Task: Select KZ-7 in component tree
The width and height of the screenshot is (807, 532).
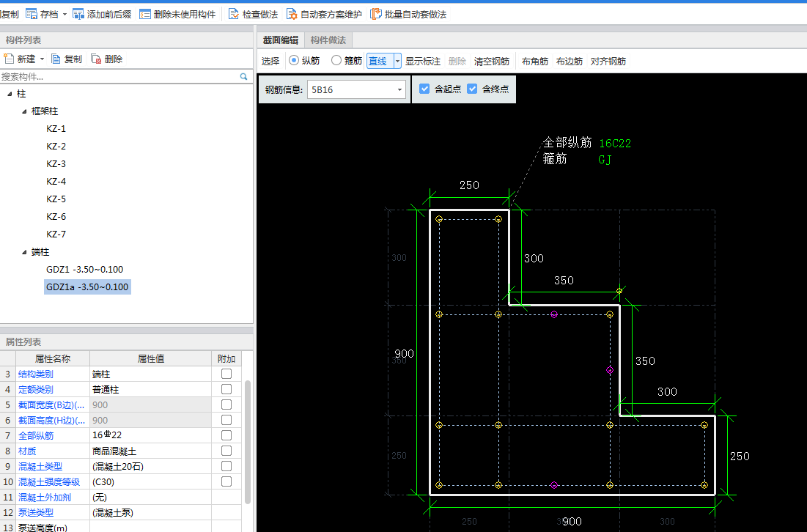Action: pos(56,234)
